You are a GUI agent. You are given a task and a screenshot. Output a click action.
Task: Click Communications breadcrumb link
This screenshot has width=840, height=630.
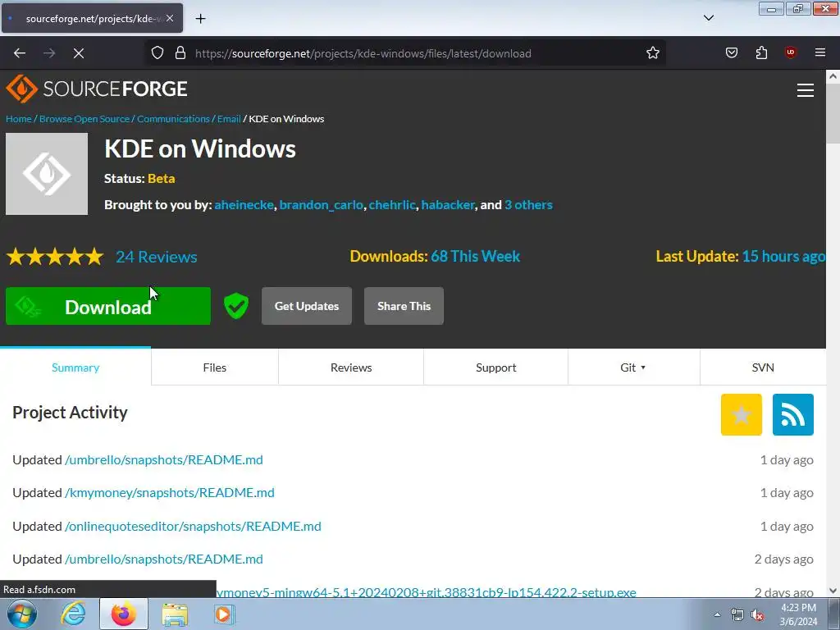(x=173, y=118)
